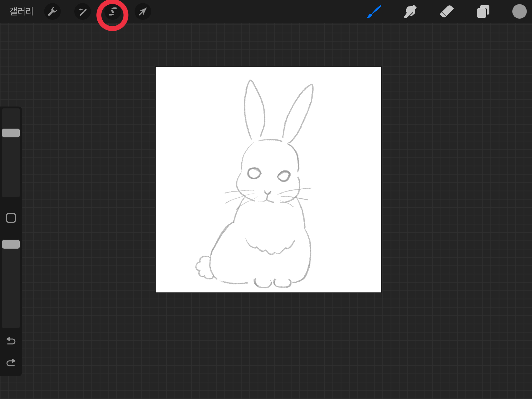This screenshot has height=399, width=532.
Task: Undo the last stroke
Action: (11, 341)
